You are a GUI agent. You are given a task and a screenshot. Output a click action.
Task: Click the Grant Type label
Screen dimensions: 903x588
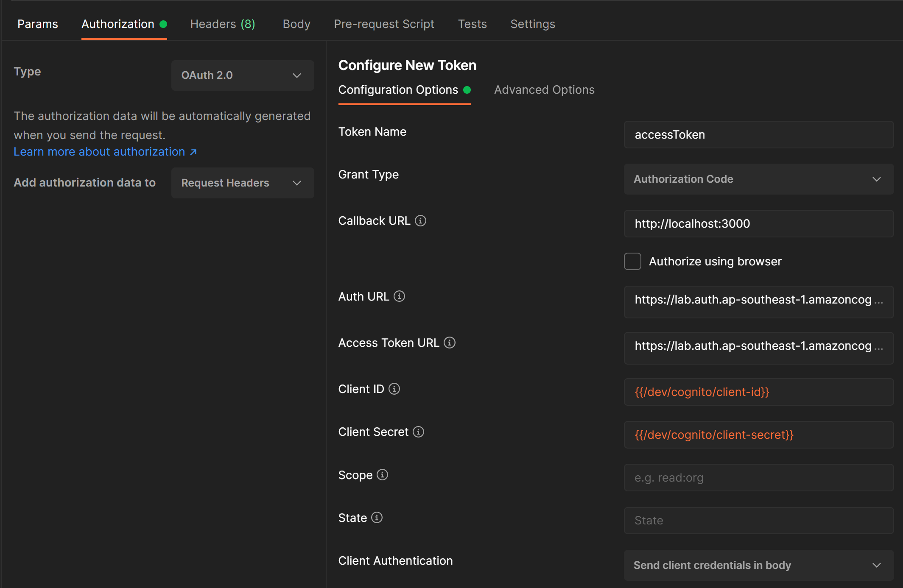point(369,175)
